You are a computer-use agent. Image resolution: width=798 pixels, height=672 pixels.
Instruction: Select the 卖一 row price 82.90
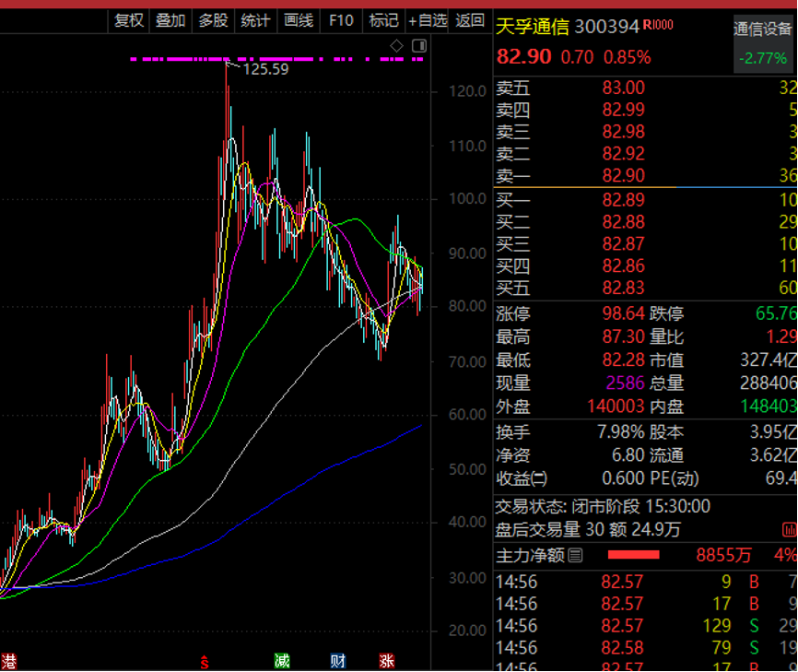(x=624, y=176)
